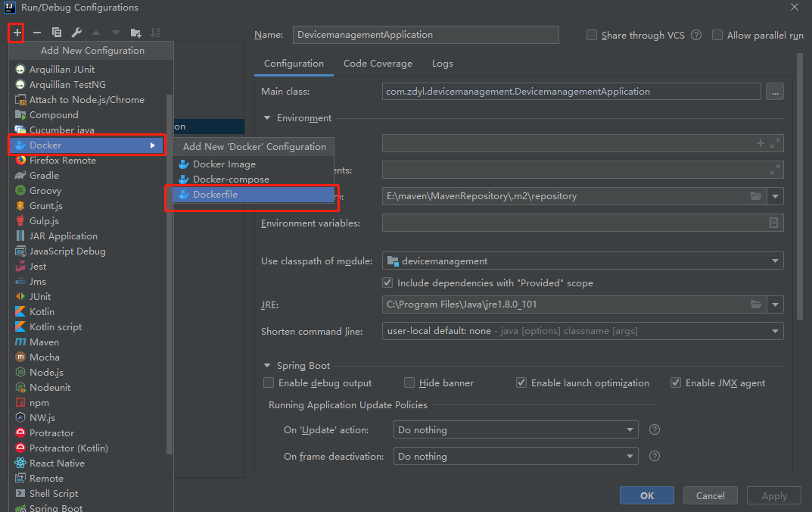Click the Remove Configuration minus icon
Viewport: 812px width, 512px height.
[37, 33]
